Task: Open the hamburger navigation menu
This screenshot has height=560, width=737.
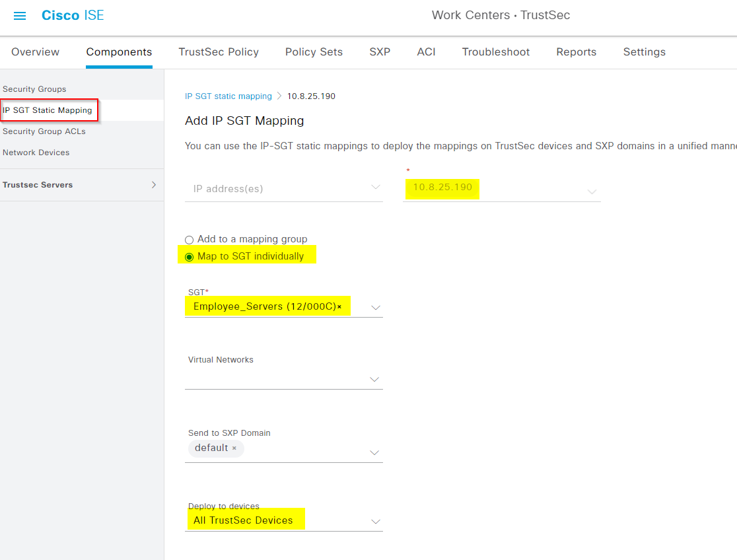Action: pos(20,16)
